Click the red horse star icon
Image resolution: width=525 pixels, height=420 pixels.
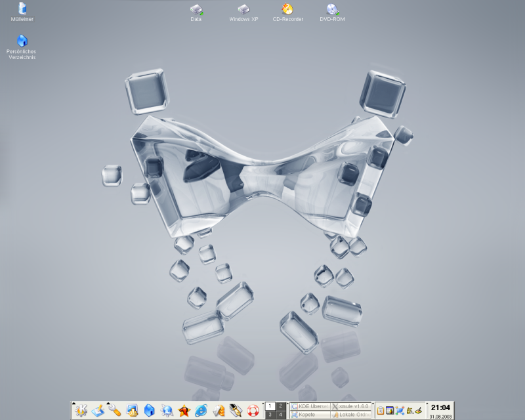click(184, 411)
